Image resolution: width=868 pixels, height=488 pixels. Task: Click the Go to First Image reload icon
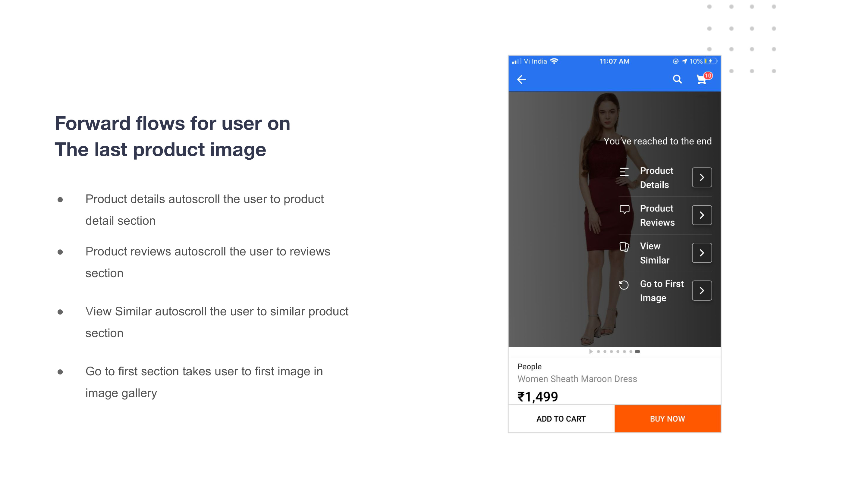(624, 285)
